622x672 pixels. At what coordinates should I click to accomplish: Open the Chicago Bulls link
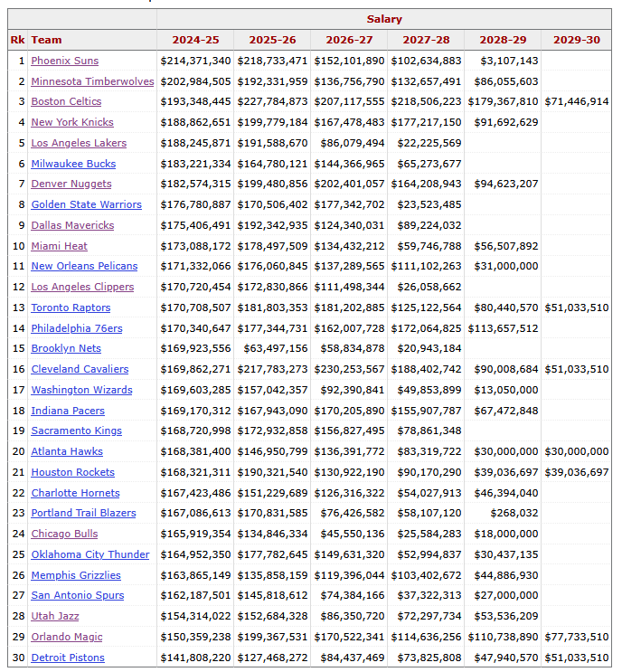coord(65,534)
